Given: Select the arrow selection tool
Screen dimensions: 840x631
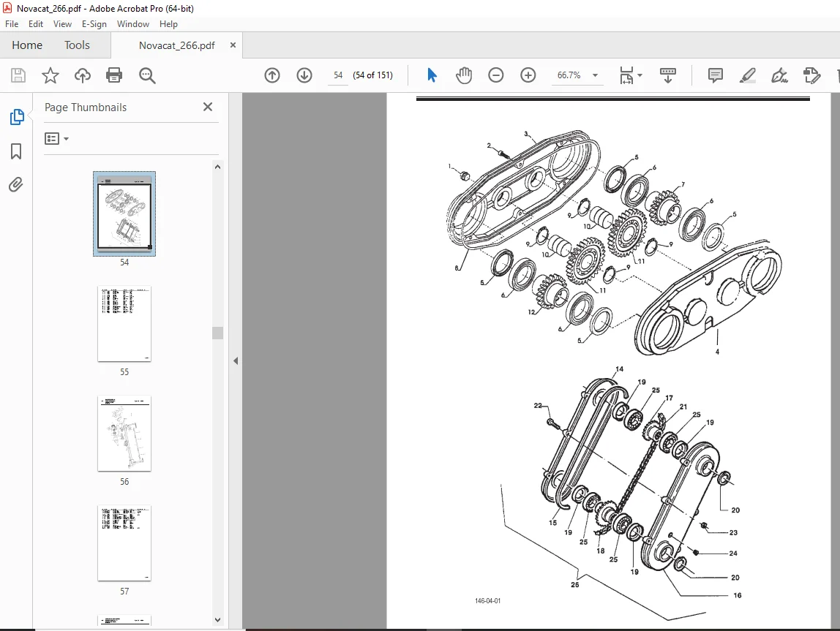Looking at the screenshot, I should (432, 75).
